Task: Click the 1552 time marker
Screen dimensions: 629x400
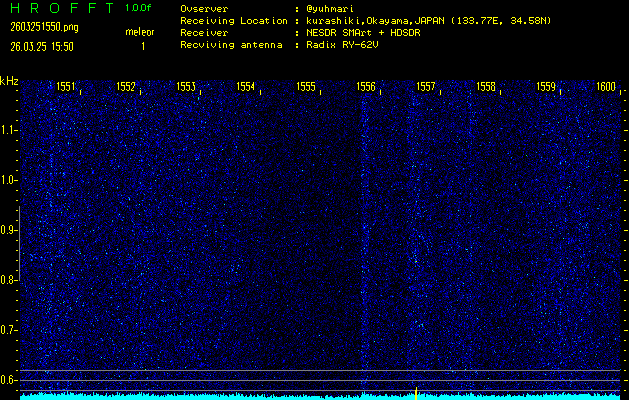Action: point(126,86)
